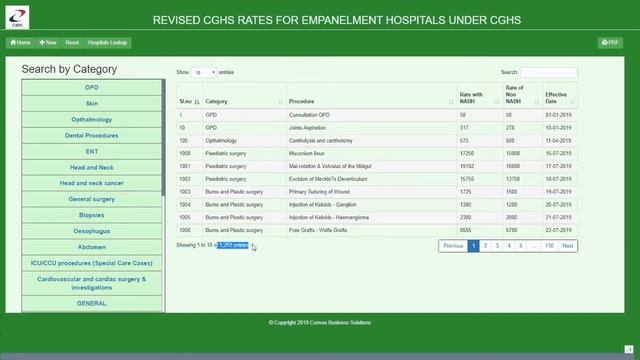Open the Show entries dropdown
Screen dimensions: 640x360
pos(204,72)
